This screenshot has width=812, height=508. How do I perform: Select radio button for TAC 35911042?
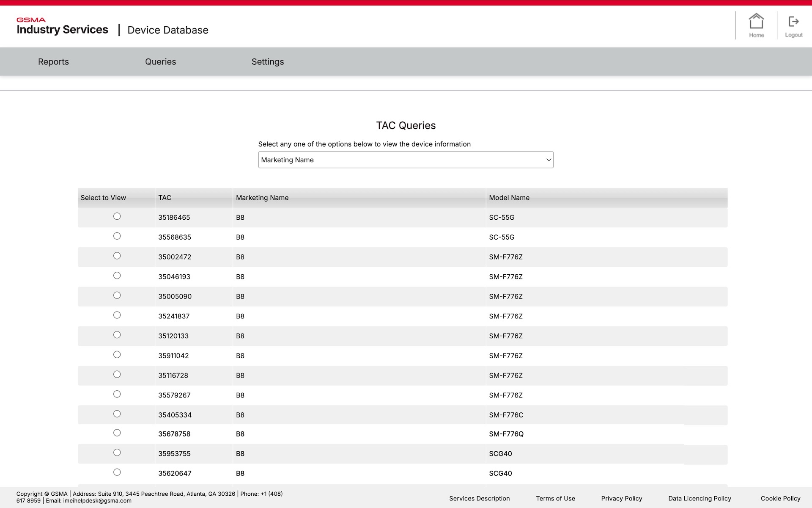(x=117, y=355)
